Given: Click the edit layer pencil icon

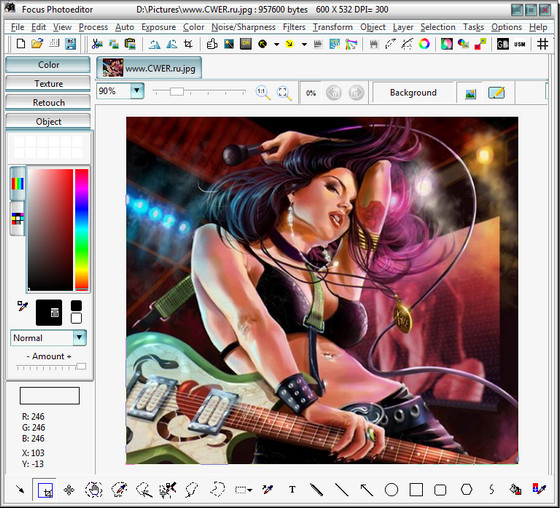Looking at the screenshot, I should tap(496, 93).
